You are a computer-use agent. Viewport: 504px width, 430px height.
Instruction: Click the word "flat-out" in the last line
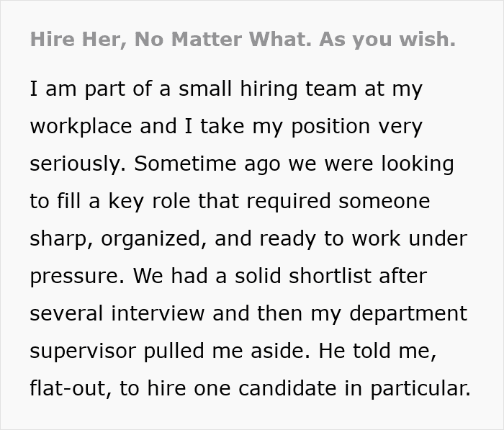70,390
